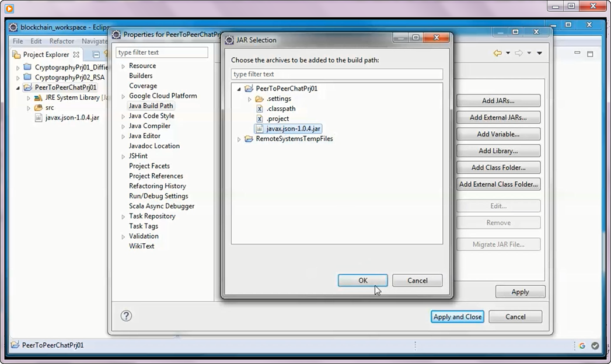Image resolution: width=611 pixels, height=364 pixels.
Task: Click the Help icon in the Properties dialog
Action: point(127,316)
